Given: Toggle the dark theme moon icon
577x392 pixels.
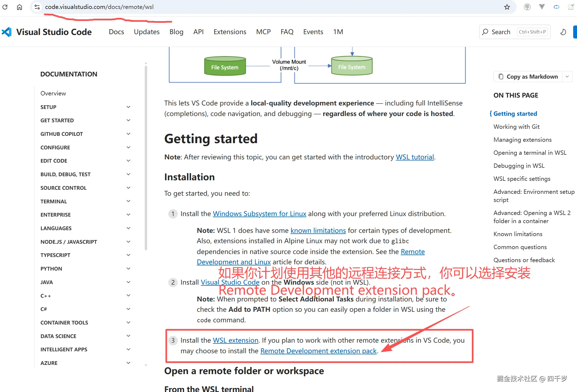Looking at the screenshot, I should point(563,32).
